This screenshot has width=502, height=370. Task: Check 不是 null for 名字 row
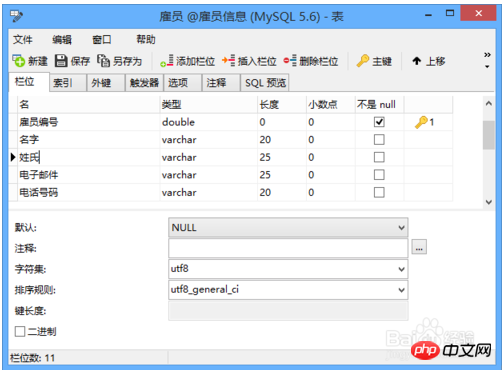point(379,140)
